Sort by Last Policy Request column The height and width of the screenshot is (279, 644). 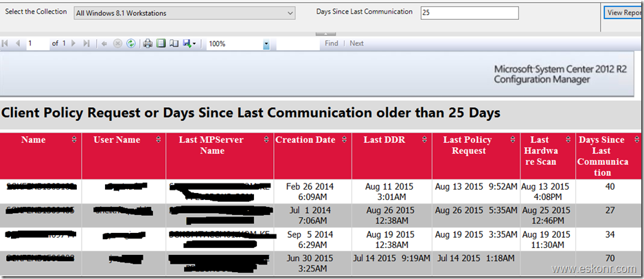pos(513,140)
